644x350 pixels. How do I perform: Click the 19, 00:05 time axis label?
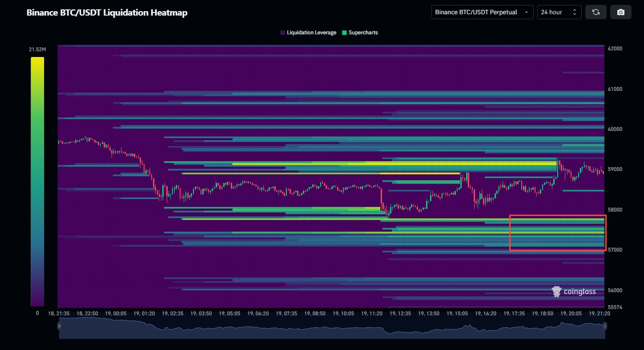coord(116,313)
